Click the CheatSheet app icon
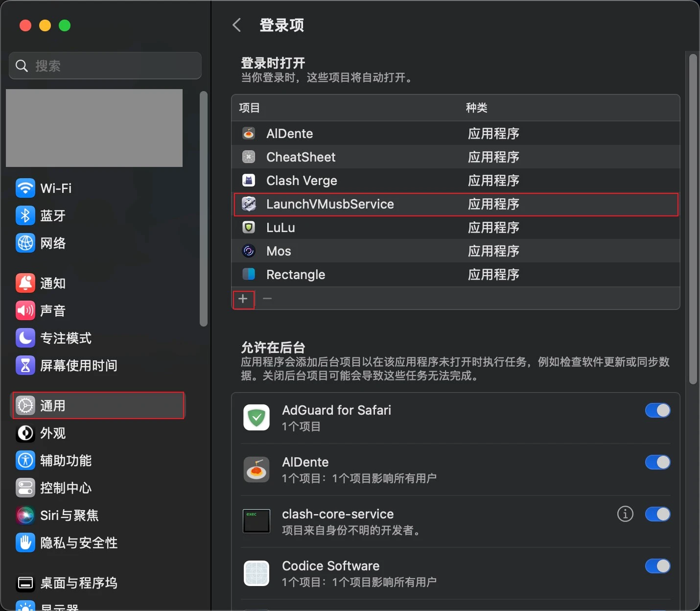The image size is (700, 611). click(249, 157)
